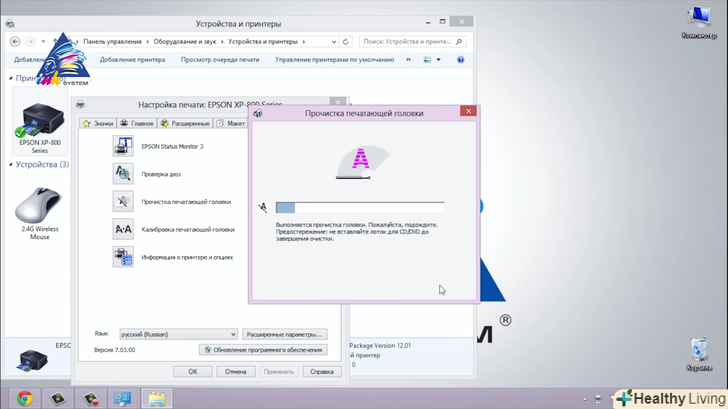
Task: Open the help icon in the Explorer toolbar
Action: tap(460, 60)
